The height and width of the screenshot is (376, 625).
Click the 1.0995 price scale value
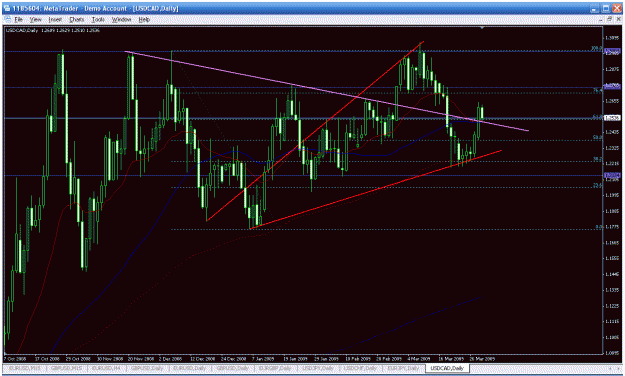pos(613,353)
